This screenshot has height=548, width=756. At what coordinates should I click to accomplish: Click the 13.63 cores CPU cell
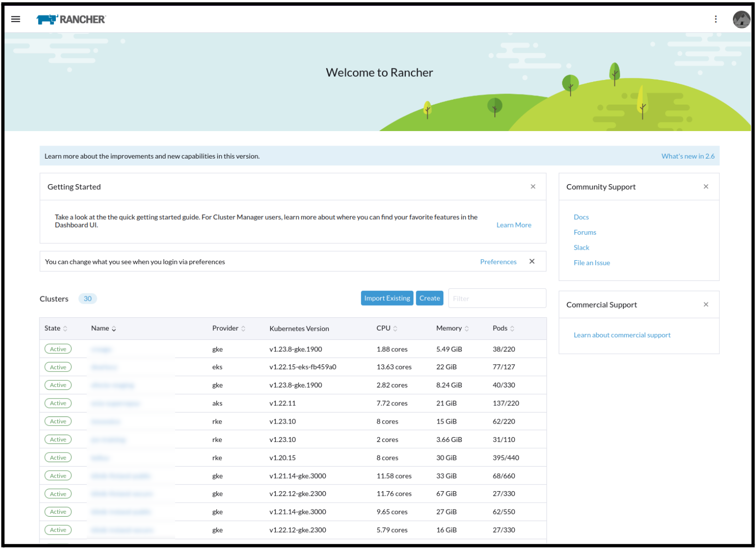pos(394,367)
